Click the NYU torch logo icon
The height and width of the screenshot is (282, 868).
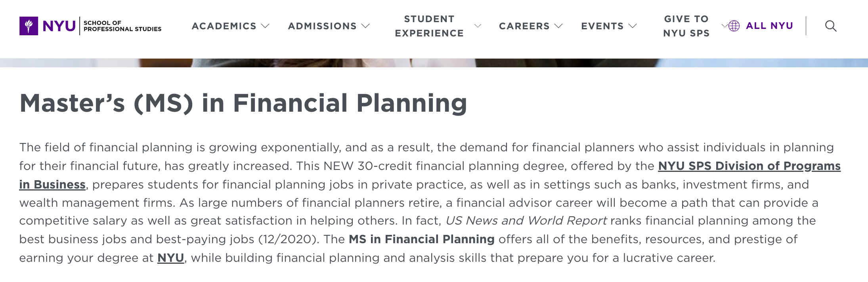(29, 26)
